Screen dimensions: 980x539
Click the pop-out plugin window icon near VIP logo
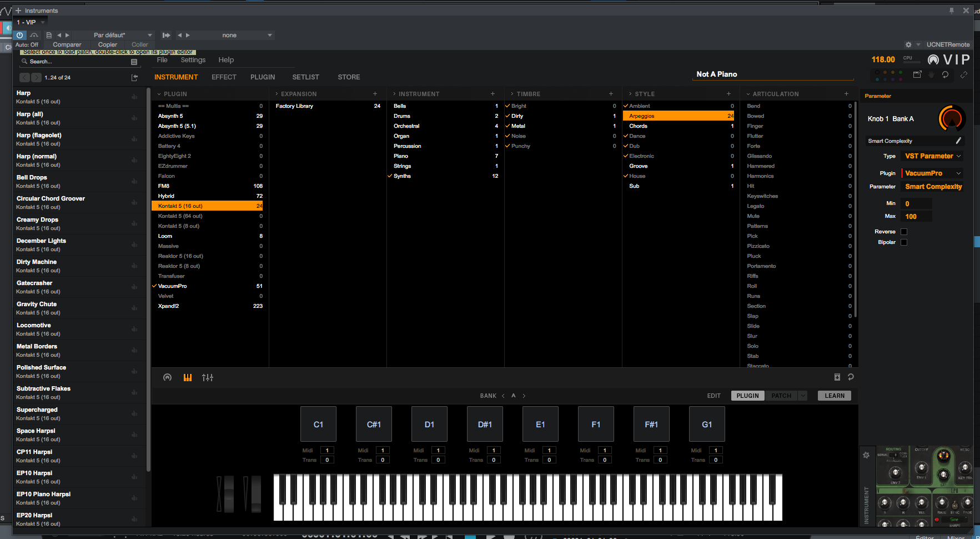point(917,74)
